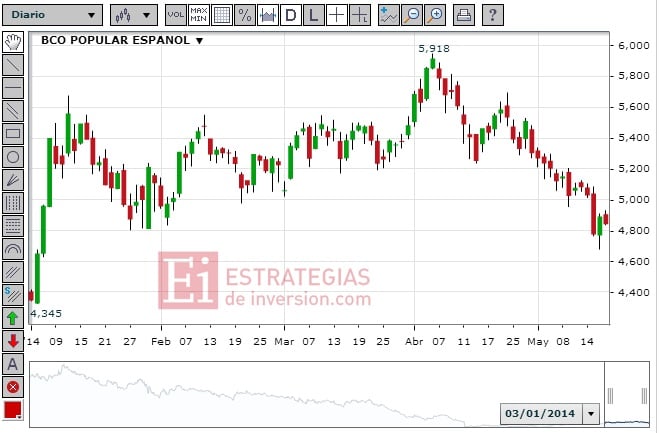Grab the left range handle in navigator
Screen dimensions: 659x433
tap(610, 396)
